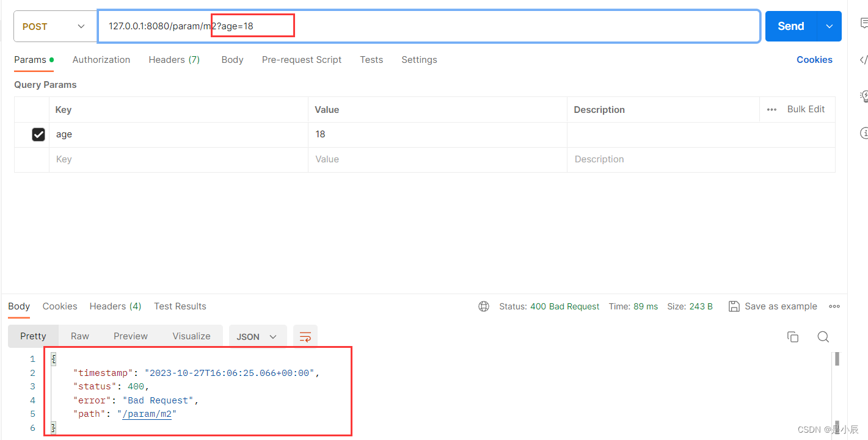The image size is (868, 440).
Task: Open the request Settings tab
Action: coord(419,60)
